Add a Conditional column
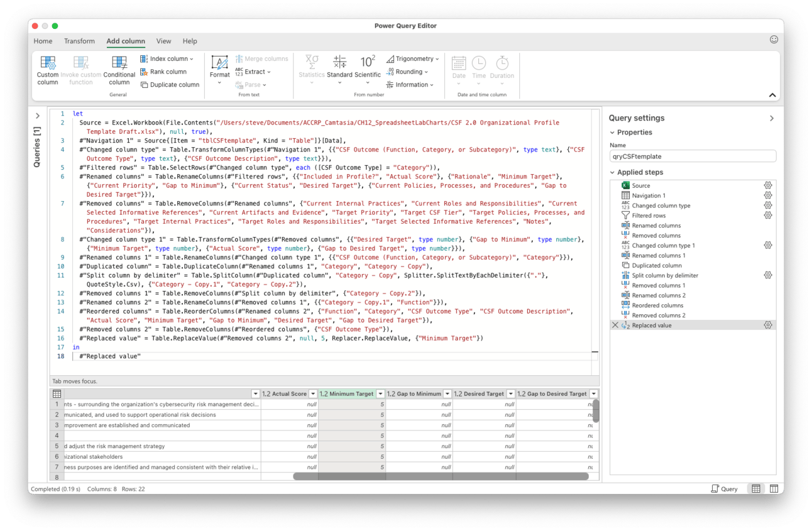This screenshot has width=812, height=531. 119,70
